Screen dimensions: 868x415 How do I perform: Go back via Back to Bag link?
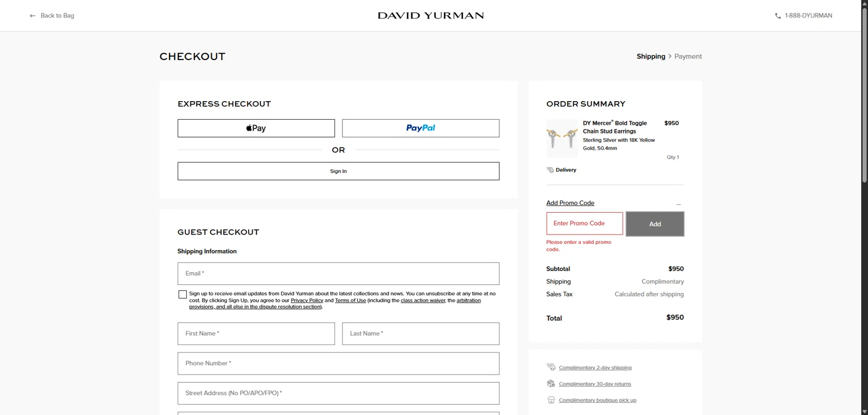(x=57, y=16)
